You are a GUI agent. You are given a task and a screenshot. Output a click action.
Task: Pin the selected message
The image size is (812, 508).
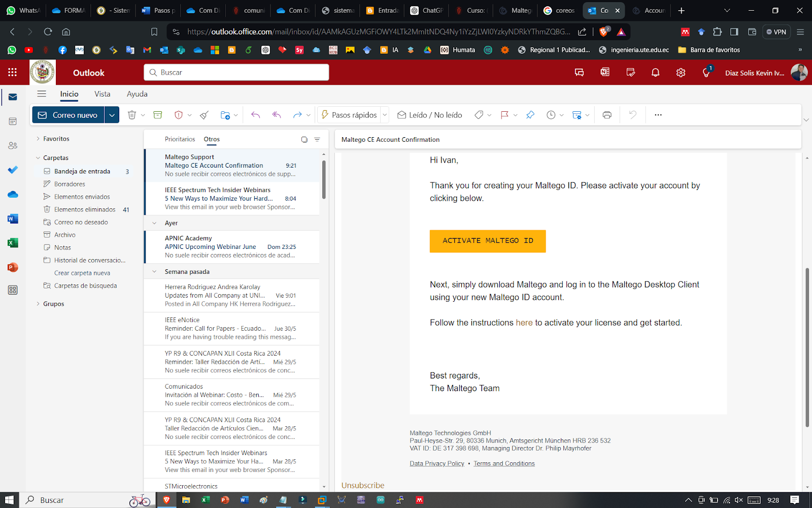(x=530, y=115)
